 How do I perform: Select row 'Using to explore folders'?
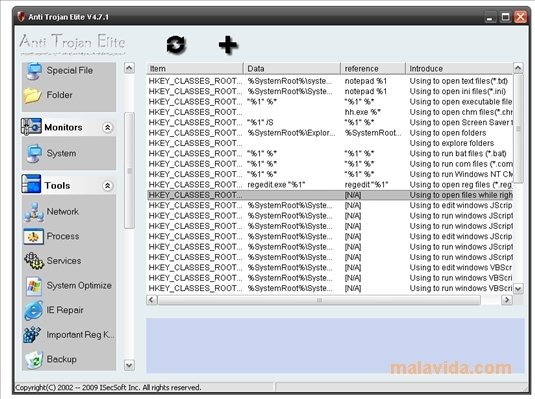[330, 143]
